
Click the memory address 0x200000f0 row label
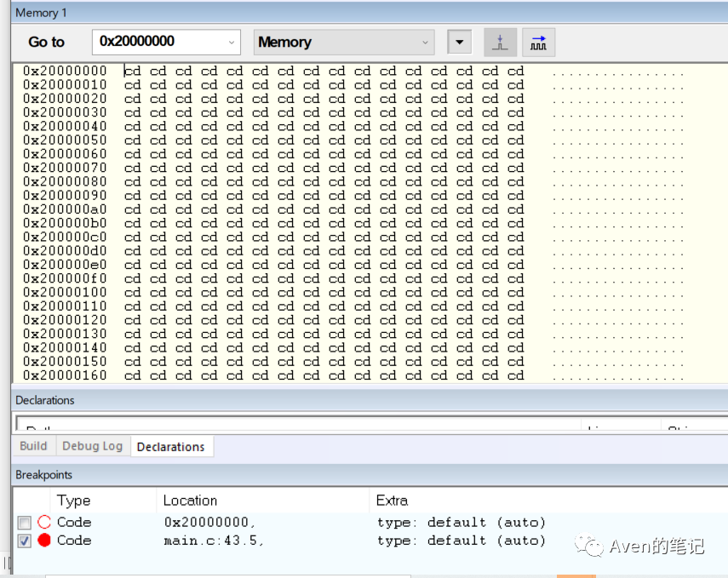coord(65,278)
